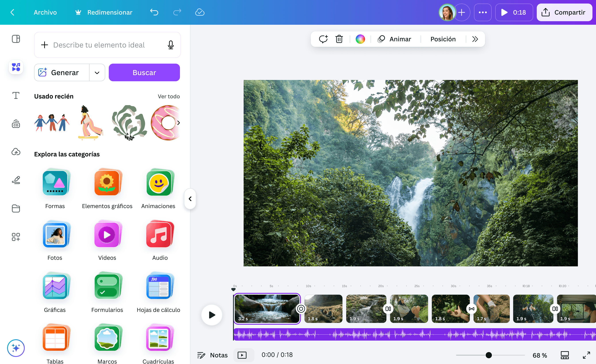Play the 0:18 preview from the header

(514, 12)
